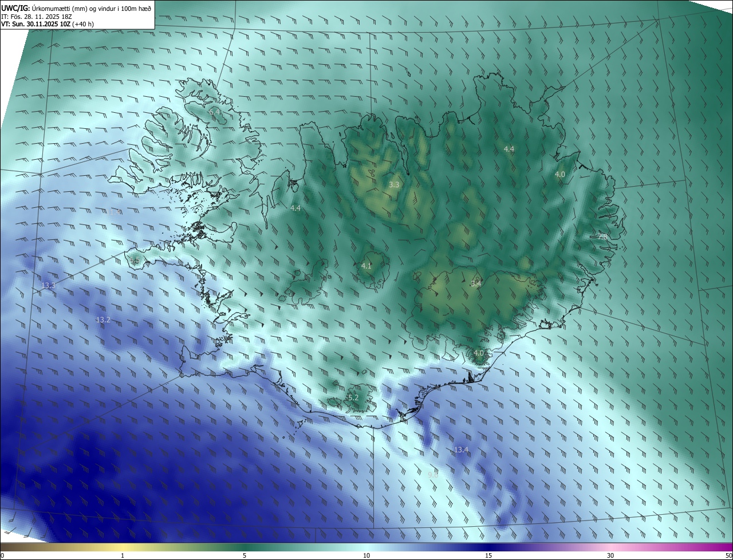Click the 10 tick label on the color scale
733x560 pixels.
(366, 555)
